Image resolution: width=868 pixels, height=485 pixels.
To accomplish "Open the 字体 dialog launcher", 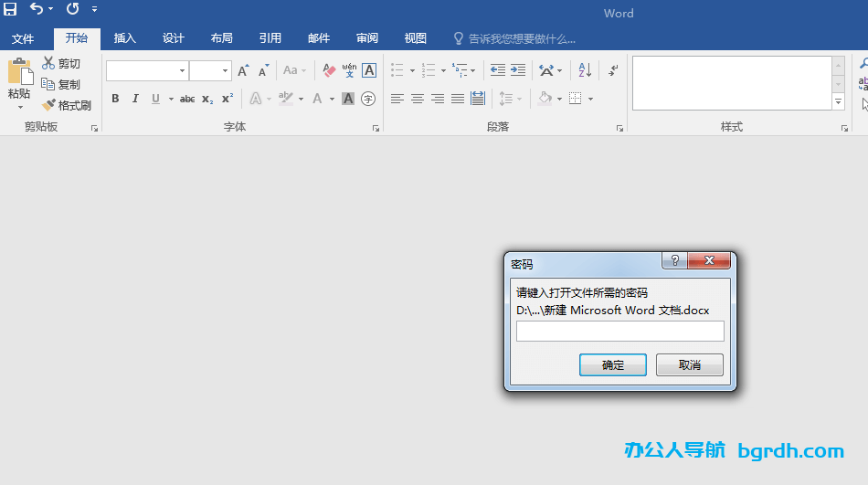I will pyautogui.click(x=376, y=129).
